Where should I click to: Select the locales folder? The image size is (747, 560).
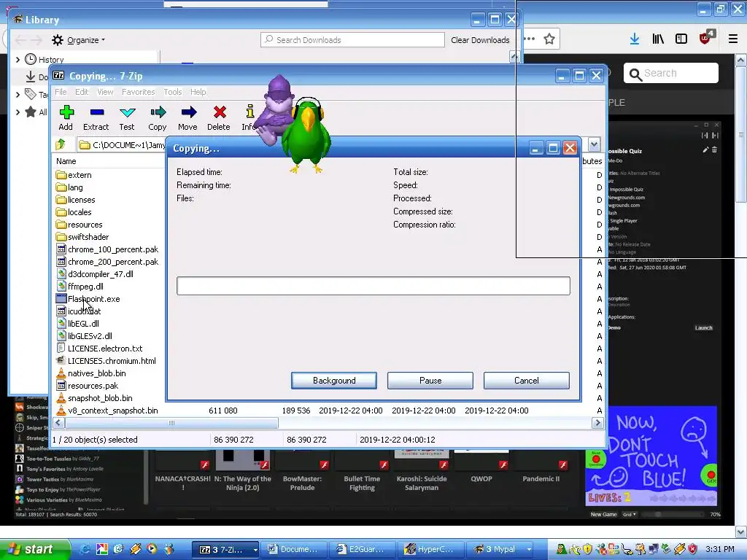point(74,212)
